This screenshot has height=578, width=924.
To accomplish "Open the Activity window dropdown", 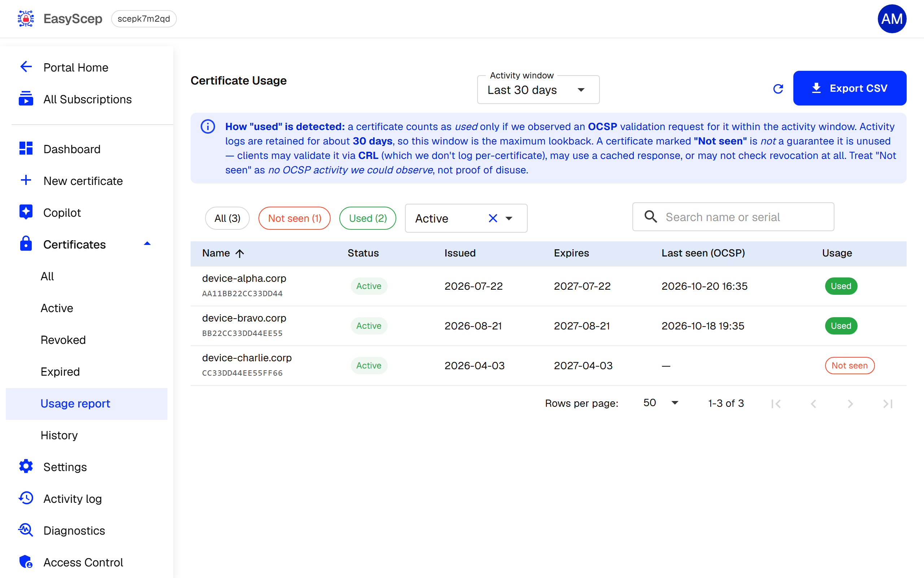I will 538,90.
